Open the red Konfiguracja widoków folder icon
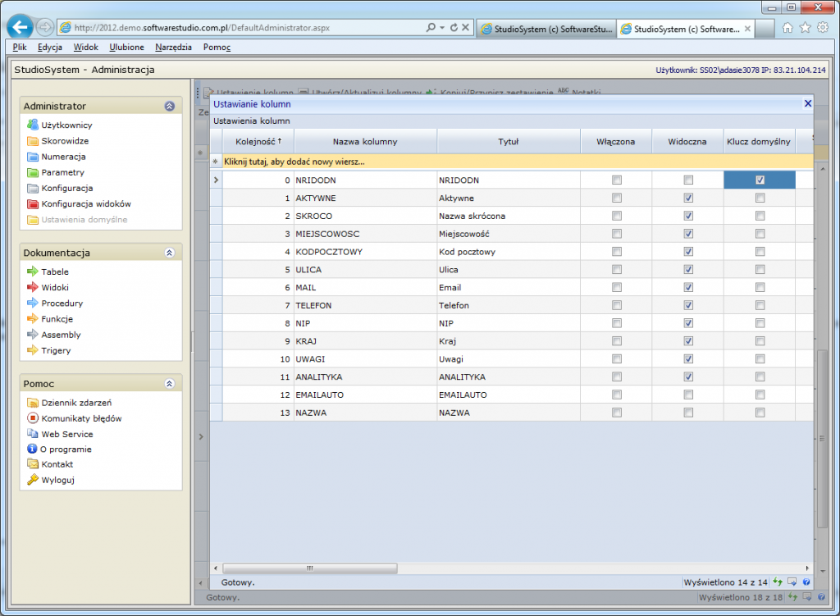Image resolution: width=840 pixels, height=616 pixels. coord(33,204)
